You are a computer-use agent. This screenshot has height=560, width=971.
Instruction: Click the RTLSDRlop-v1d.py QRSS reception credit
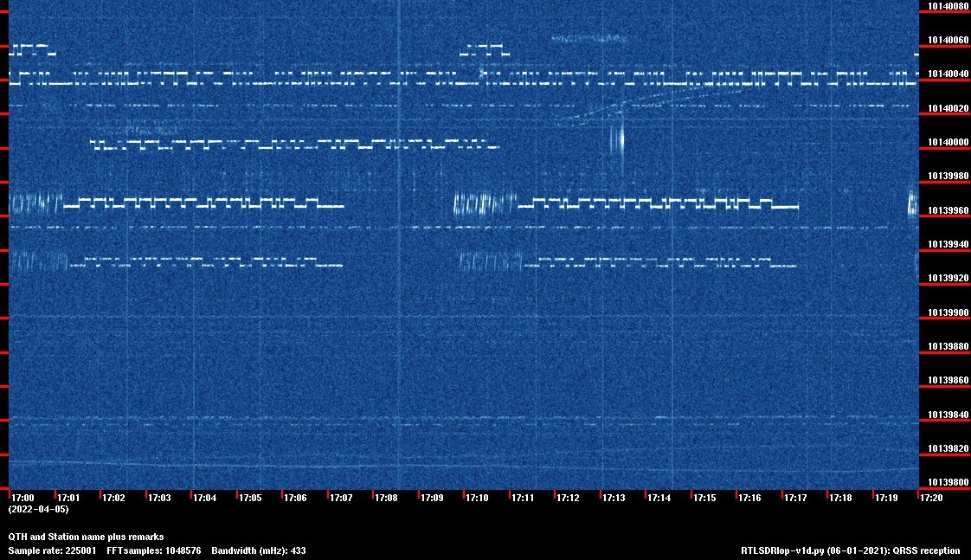point(850,550)
